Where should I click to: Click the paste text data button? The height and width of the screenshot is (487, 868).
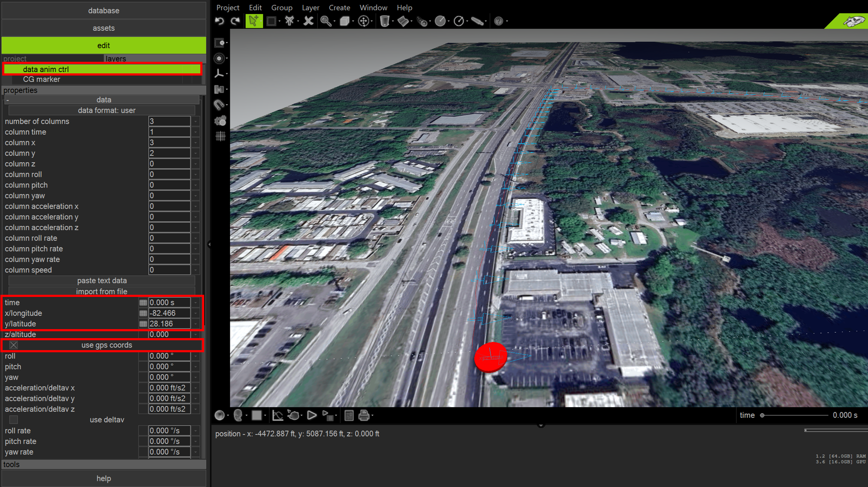[102, 281]
